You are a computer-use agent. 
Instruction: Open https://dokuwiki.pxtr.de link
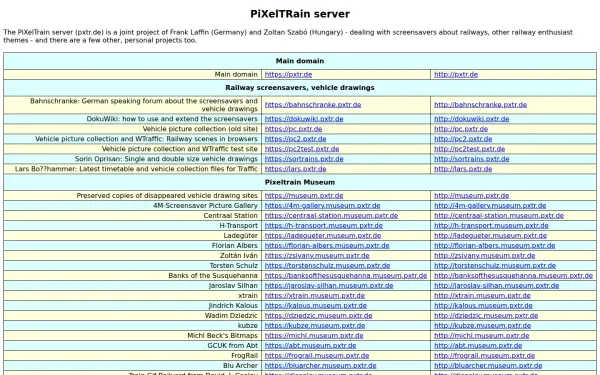(304, 119)
